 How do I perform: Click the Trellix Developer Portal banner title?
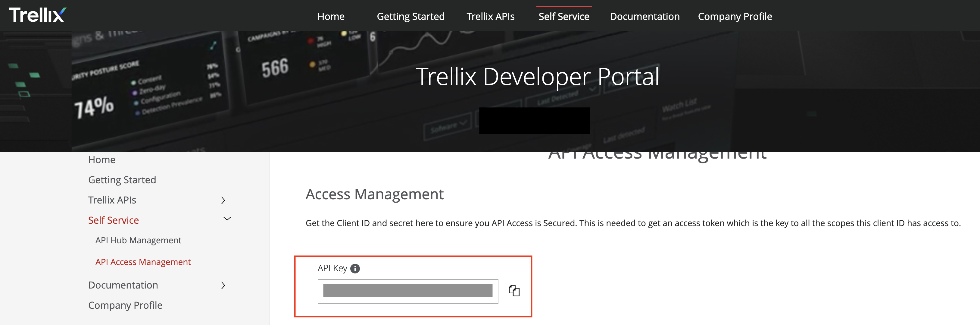537,77
